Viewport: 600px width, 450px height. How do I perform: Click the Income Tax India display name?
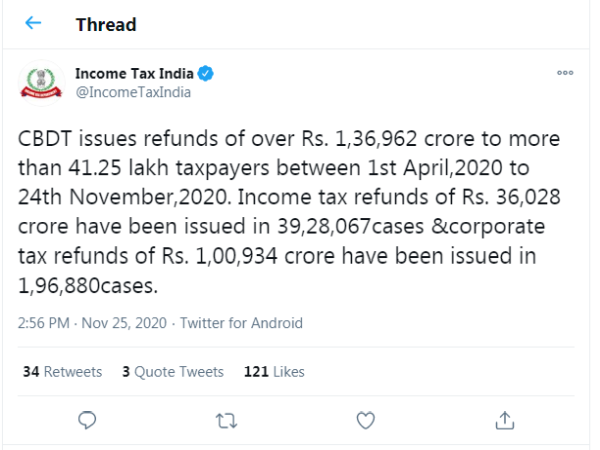(135, 74)
